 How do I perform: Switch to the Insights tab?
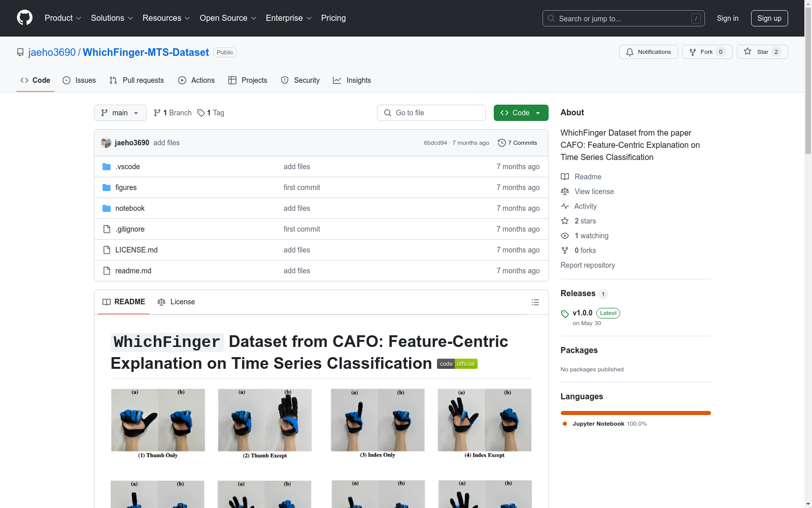[x=352, y=80]
